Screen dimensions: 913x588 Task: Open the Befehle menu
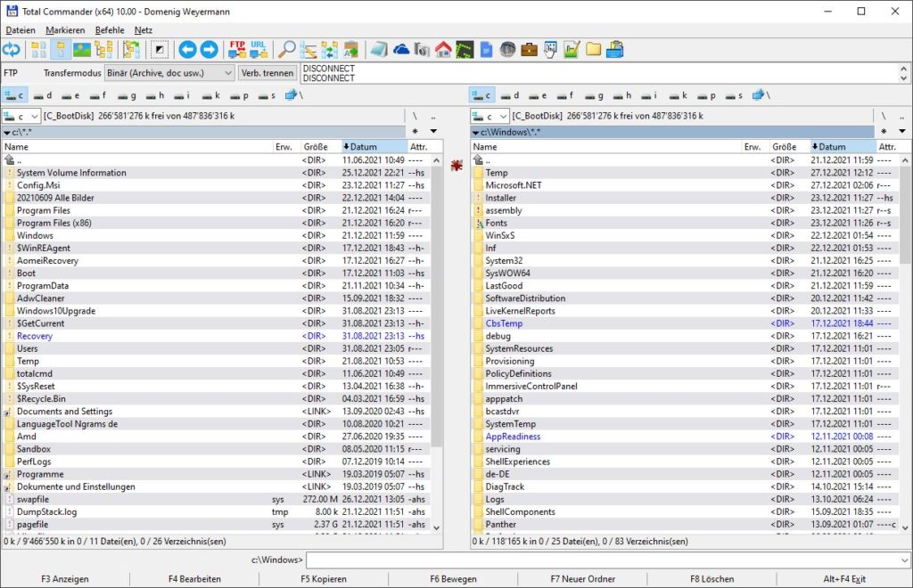[110, 30]
